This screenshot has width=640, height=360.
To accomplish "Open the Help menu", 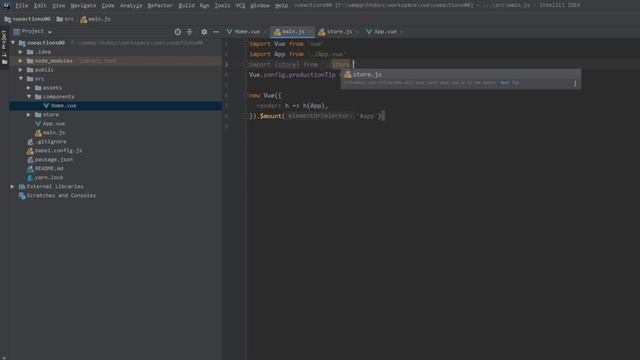I will pos(281,5).
